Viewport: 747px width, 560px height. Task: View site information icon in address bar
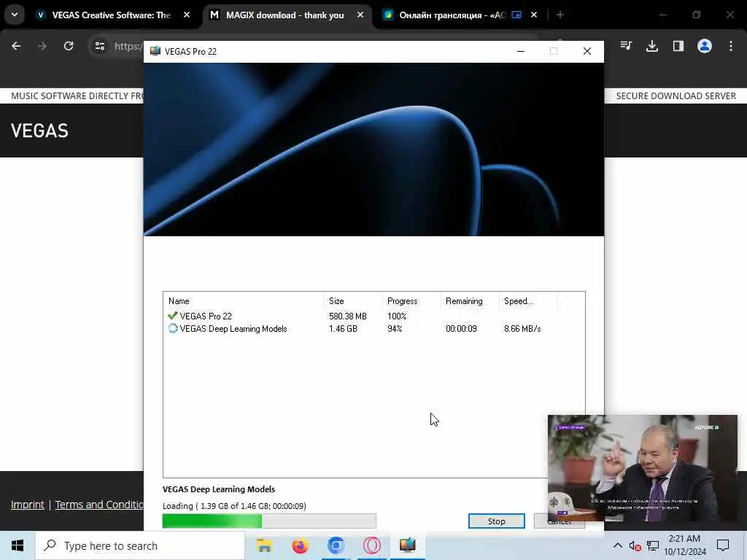click(99, 46)
